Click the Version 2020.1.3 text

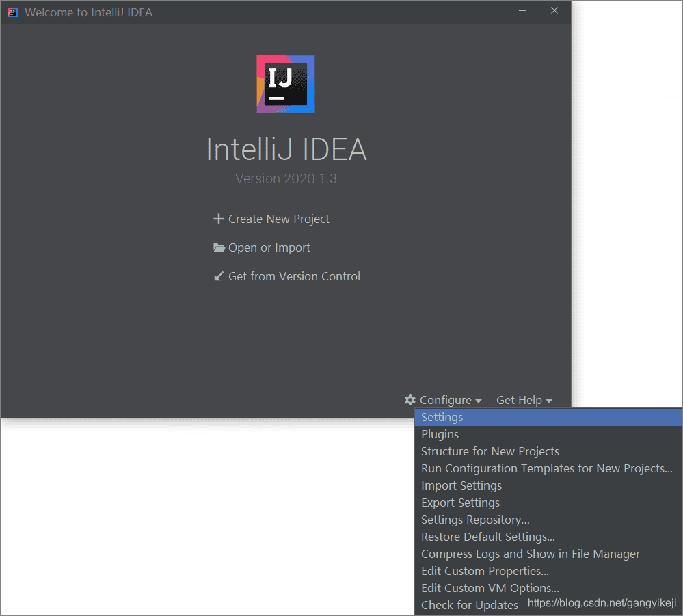pos(286,178)
